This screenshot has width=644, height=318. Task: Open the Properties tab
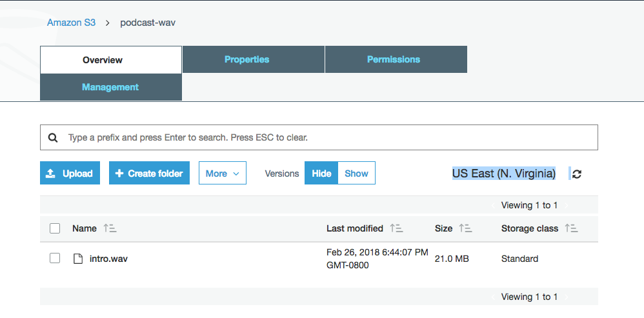tap(254, 59)
